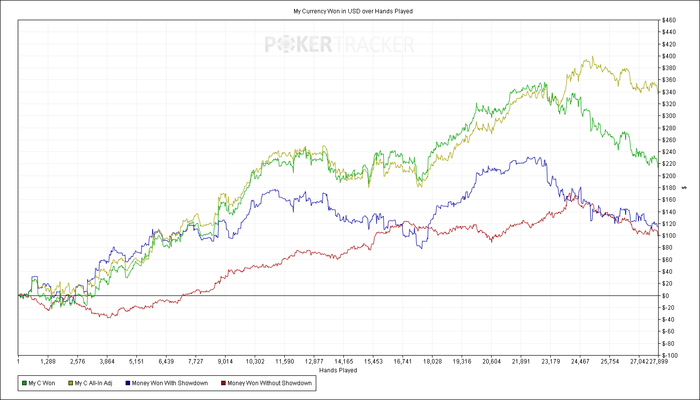Click y-axis label $360
700x400 pixels.
point(668,80)
